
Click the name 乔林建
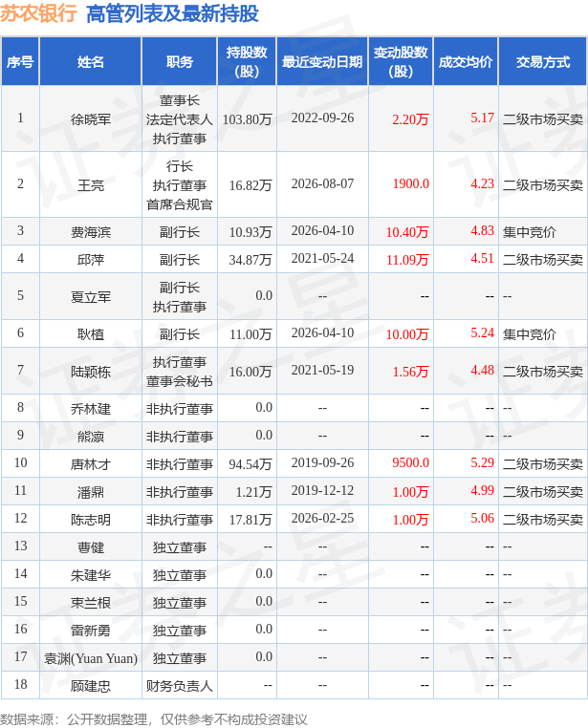click(x=91, y=409)
